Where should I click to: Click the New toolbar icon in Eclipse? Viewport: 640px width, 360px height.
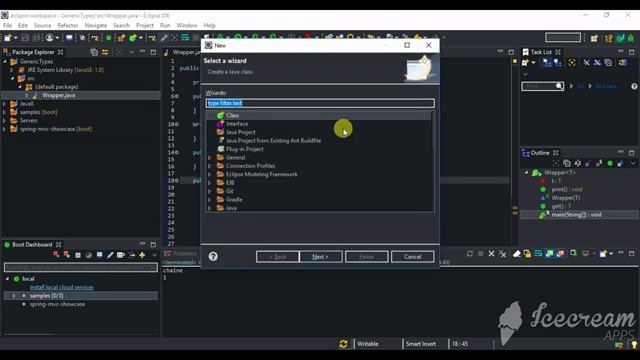(7, 38)
